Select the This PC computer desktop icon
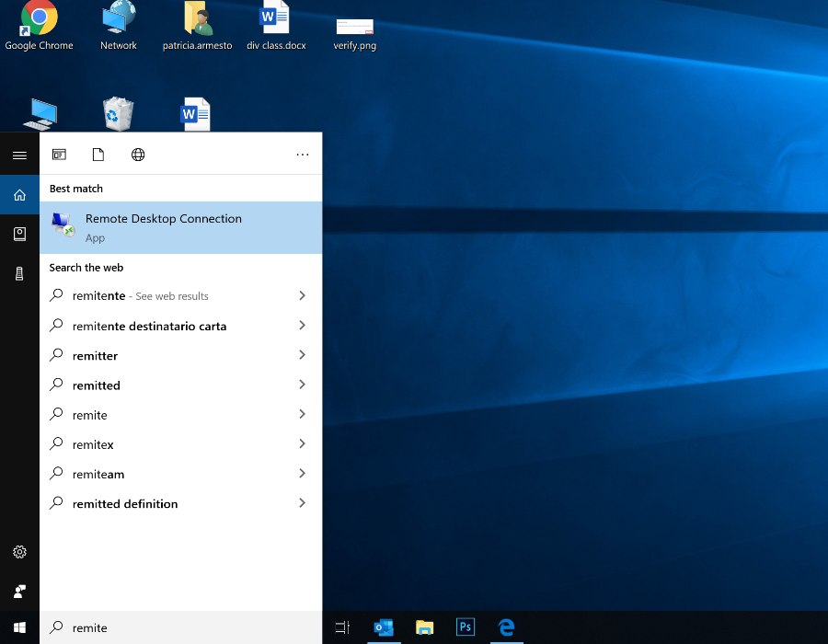This screenshot has width=828, height=644. 40,113
